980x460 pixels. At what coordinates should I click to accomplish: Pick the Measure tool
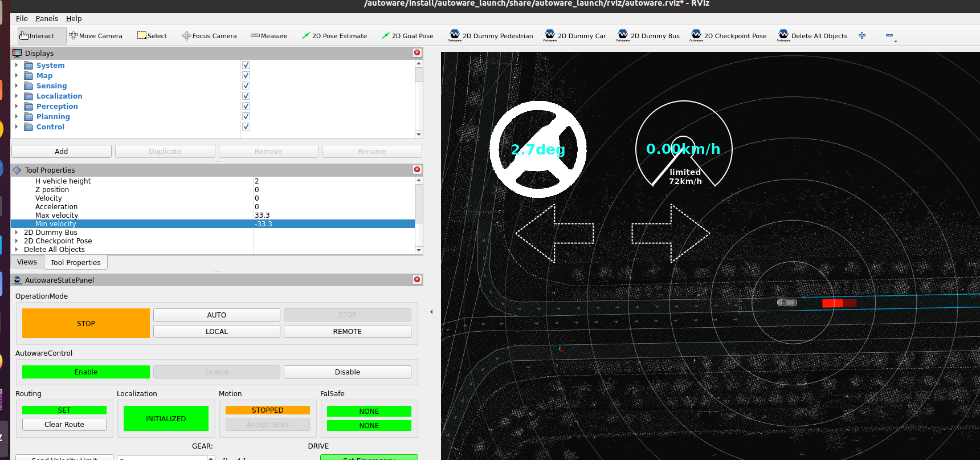tap(269, 36)
